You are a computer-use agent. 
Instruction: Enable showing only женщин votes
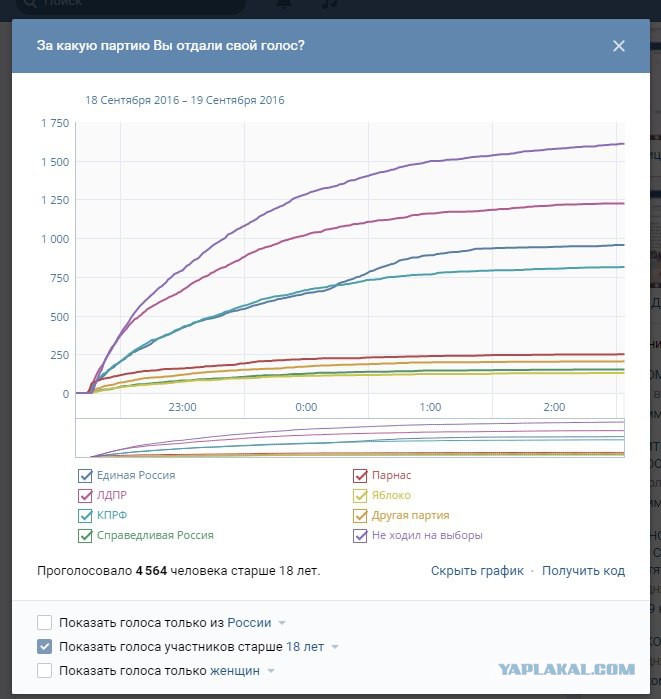(x=45, y=670)
